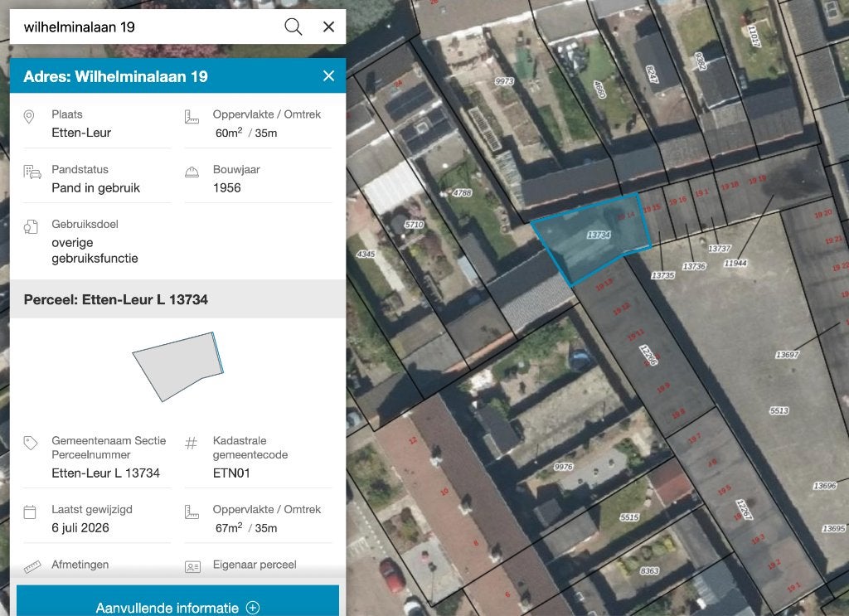This screenshot has width=849, height=616.
Task: Select parcel label 9973 on the map
Action: [x=504, y=81]
